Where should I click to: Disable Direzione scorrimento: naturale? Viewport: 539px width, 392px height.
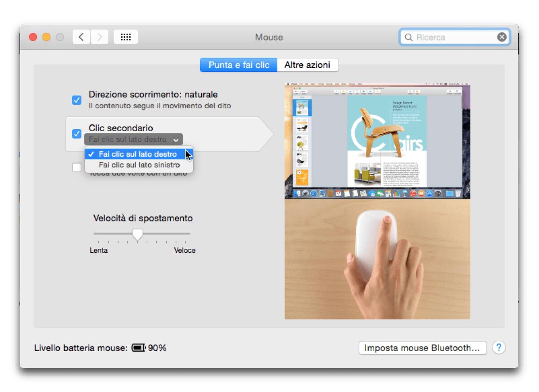click(76, 100)
